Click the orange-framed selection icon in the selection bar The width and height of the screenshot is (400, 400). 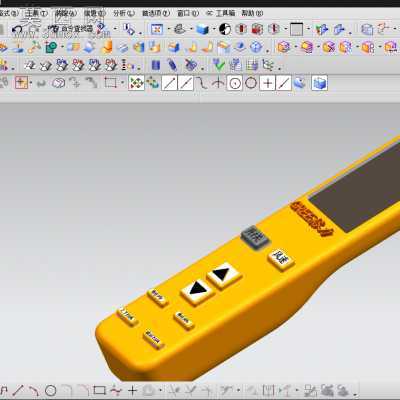(21, 82)
